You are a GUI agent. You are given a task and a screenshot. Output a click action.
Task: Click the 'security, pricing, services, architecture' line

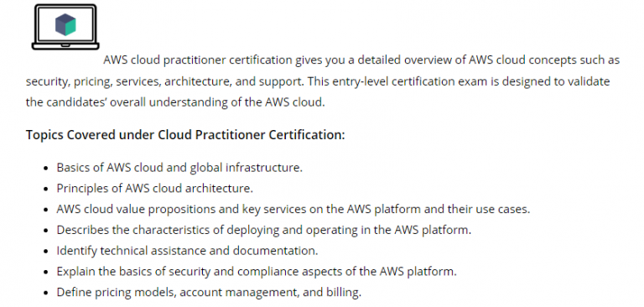point(318,81)
